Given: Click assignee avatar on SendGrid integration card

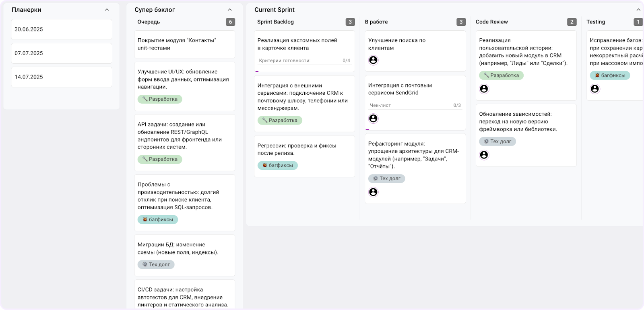Looking at the screenshot, I should pos(373,119).
